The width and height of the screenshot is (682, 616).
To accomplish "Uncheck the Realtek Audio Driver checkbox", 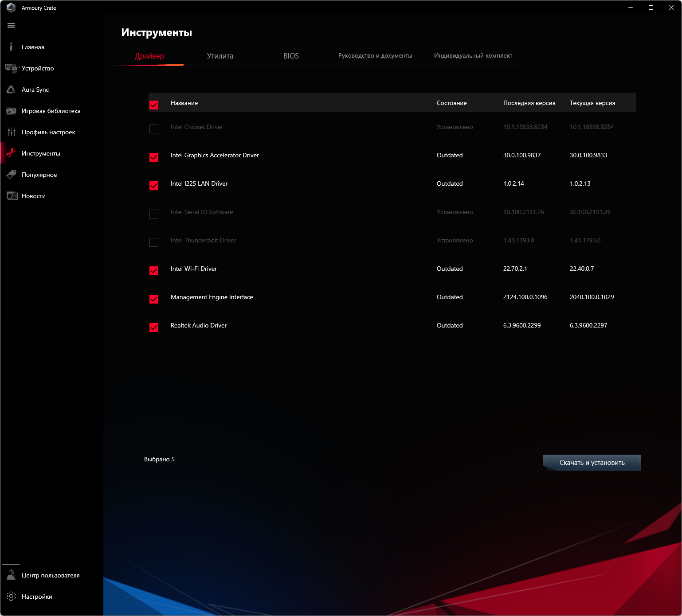I will click(154, 327).
